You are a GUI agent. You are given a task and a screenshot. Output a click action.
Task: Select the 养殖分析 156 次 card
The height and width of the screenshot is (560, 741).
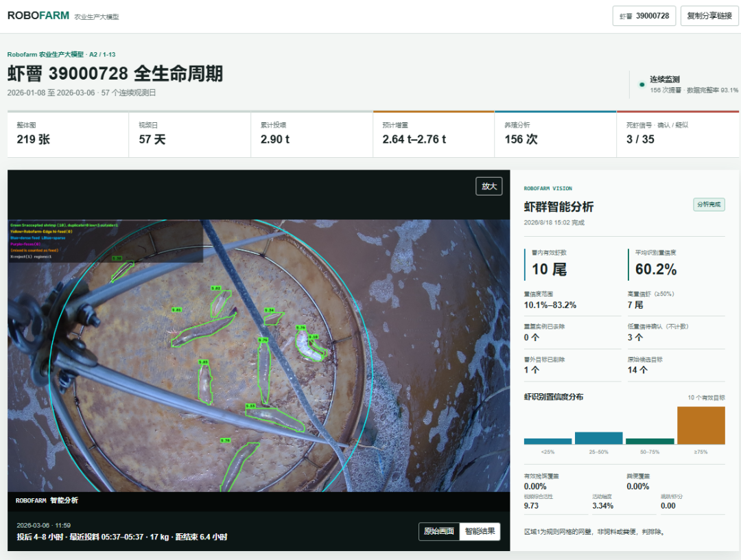click(x=556, y=135)
